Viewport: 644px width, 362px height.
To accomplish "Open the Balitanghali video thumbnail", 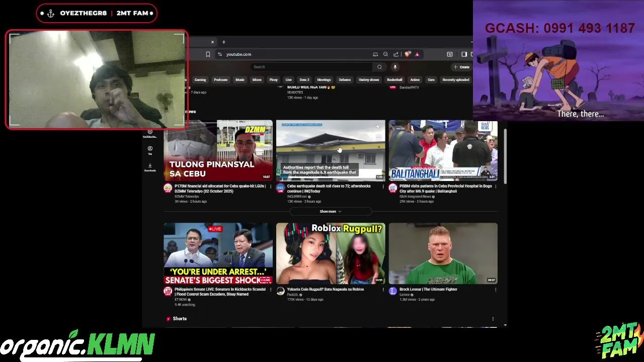I will [x=443, y=150].
